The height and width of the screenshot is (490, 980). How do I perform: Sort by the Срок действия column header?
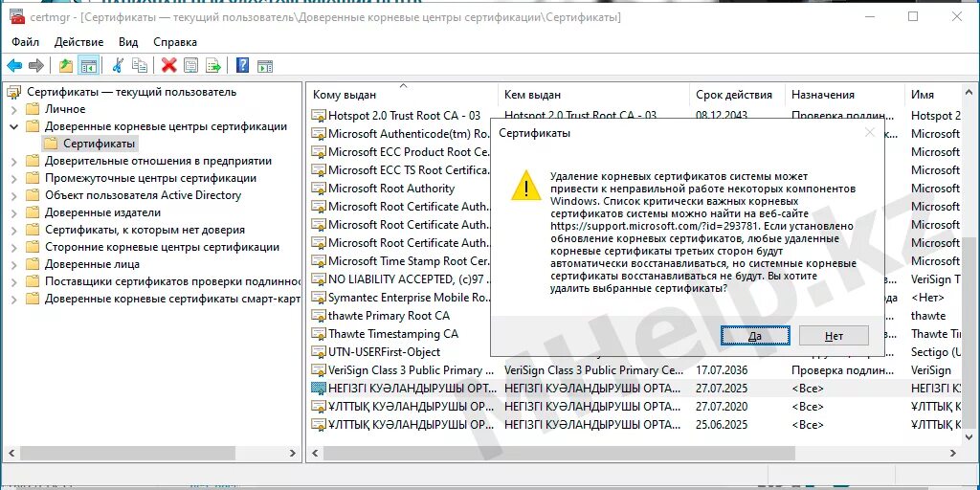(738, 95)
